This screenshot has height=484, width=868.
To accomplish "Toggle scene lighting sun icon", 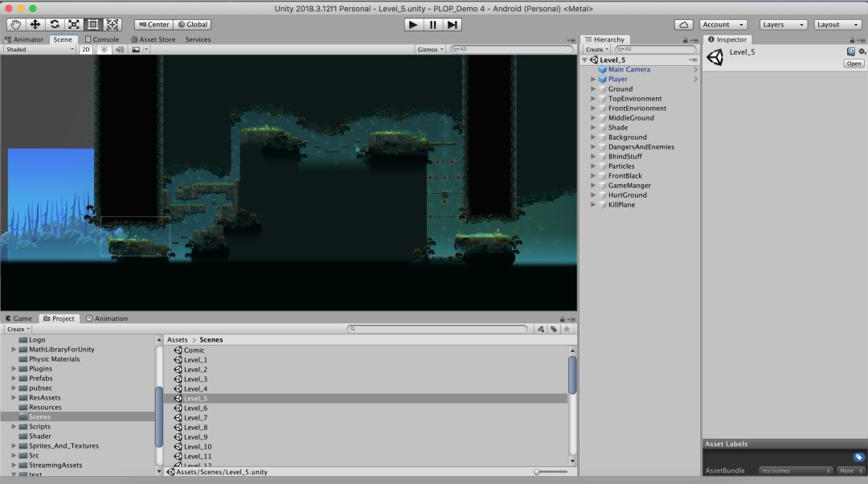I will pos(104,50).
